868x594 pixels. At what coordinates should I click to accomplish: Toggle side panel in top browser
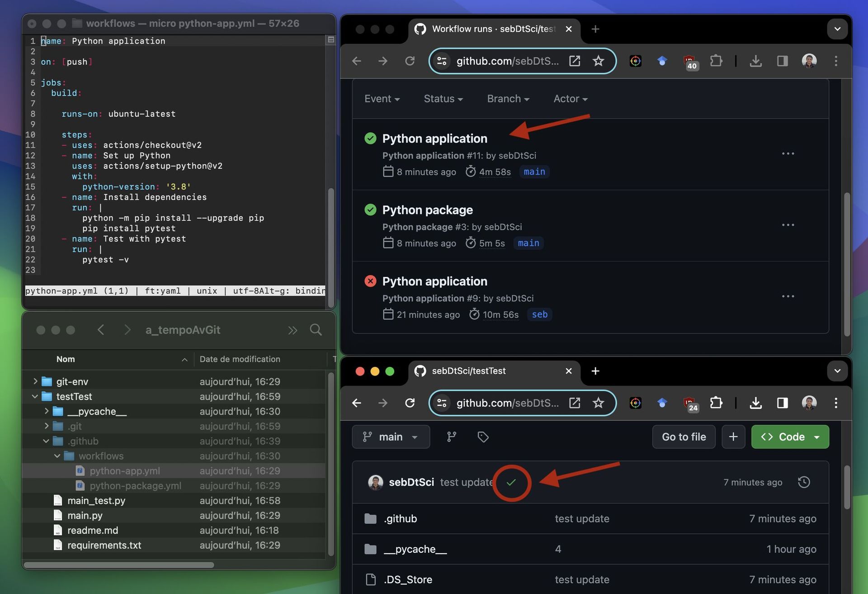(782, 61)
